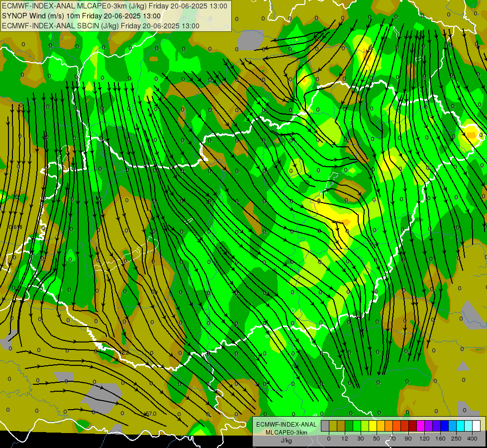Click the brightest cyan legend swatch
Viewport: 487px width, 448px height.
[461, 426]
